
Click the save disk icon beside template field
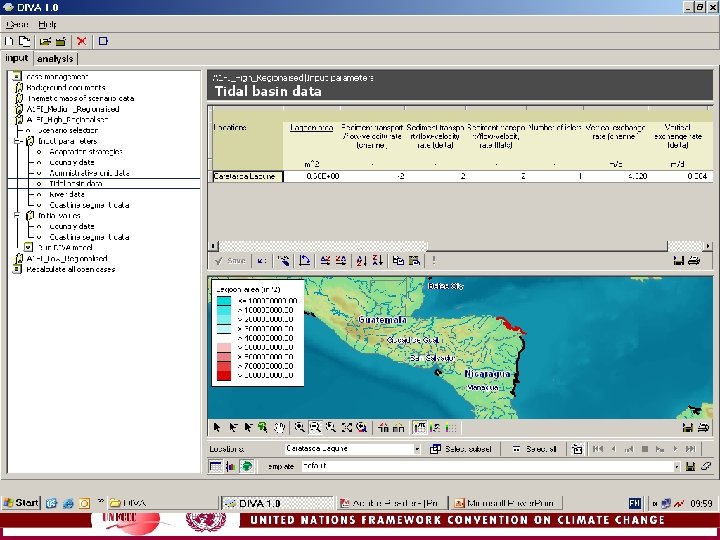click(691, 466)
